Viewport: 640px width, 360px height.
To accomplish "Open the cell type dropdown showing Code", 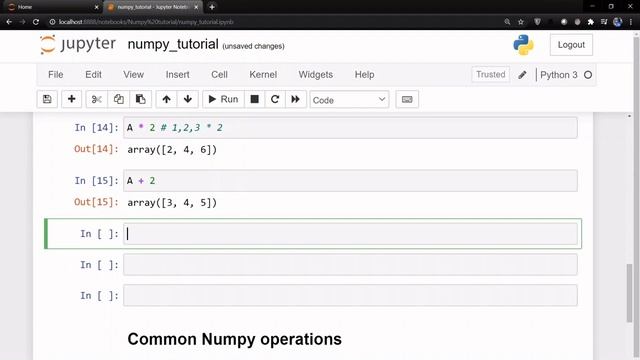I will tap(349, 100).
